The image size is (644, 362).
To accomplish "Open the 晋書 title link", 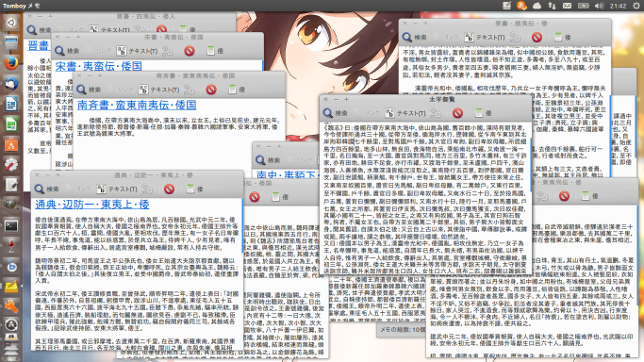I will click(39, 45).
